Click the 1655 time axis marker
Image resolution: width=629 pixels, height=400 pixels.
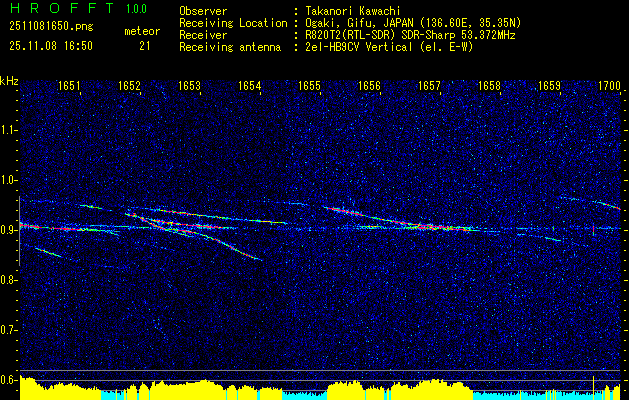310,85
